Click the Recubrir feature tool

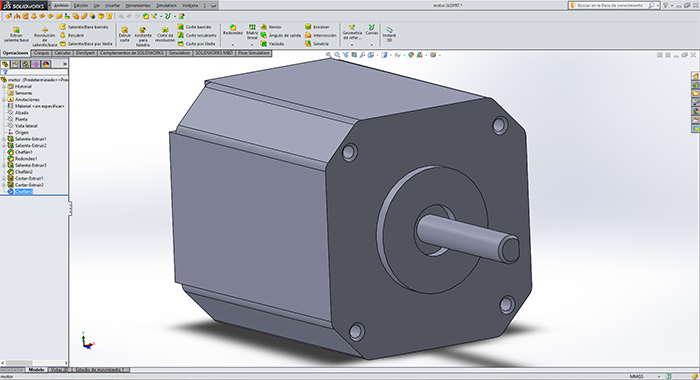pos(72,35)
